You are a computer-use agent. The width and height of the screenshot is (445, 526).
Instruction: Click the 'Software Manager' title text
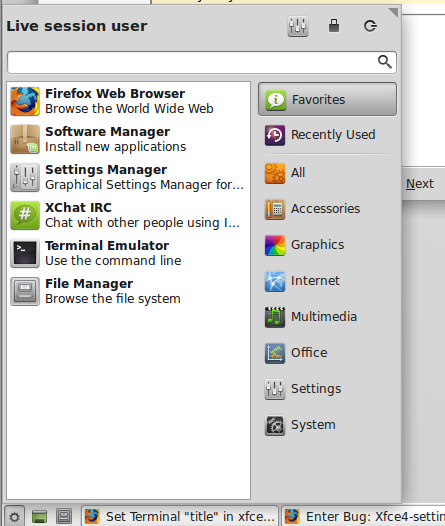[x=107, y=132]
